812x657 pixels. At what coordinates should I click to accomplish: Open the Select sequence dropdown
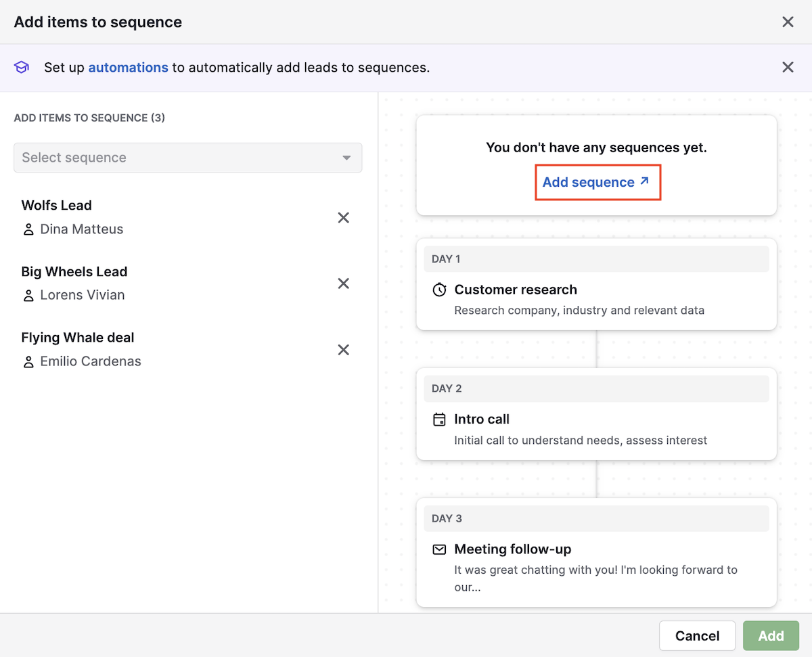[187, 157]
